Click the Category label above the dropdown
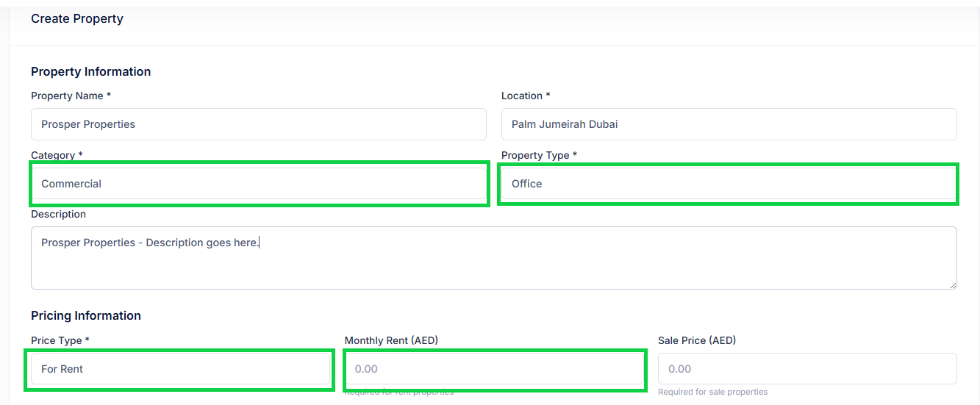This screenshot has width=980, height=405. point(53,156)
